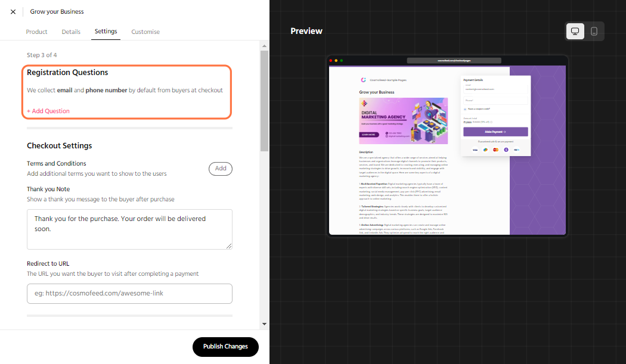Focus the Redirect to URL field

click(x=129, y=293)
